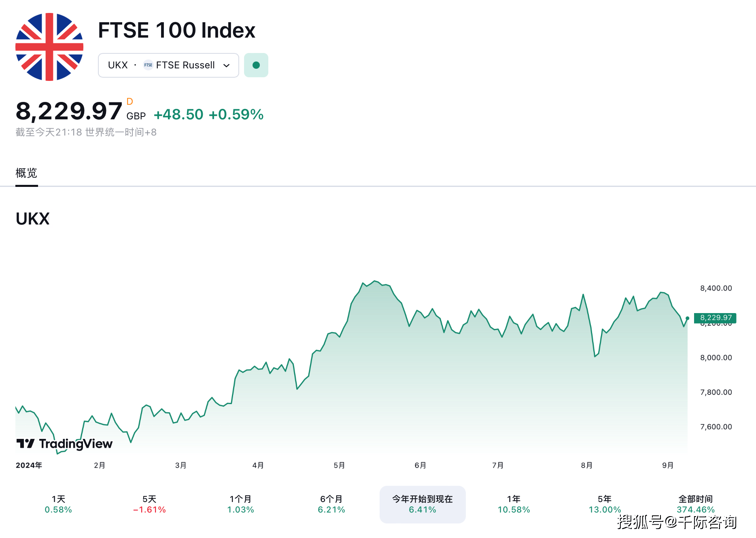Click the last data point dot on chart

(687, 318)
